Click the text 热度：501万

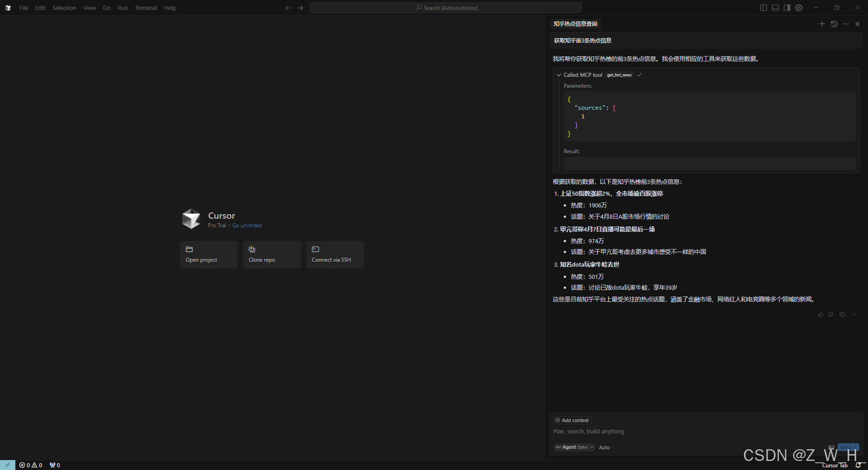[587, 277]
